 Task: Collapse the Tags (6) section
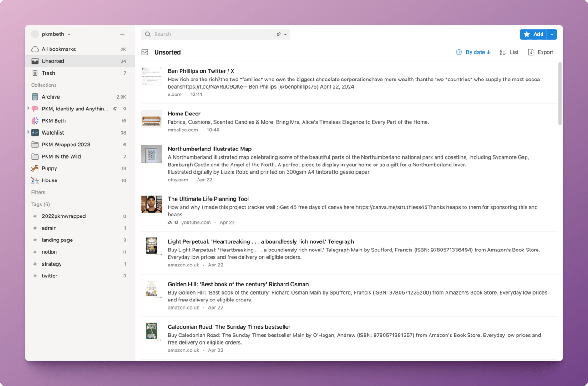(x=41, y=205)
